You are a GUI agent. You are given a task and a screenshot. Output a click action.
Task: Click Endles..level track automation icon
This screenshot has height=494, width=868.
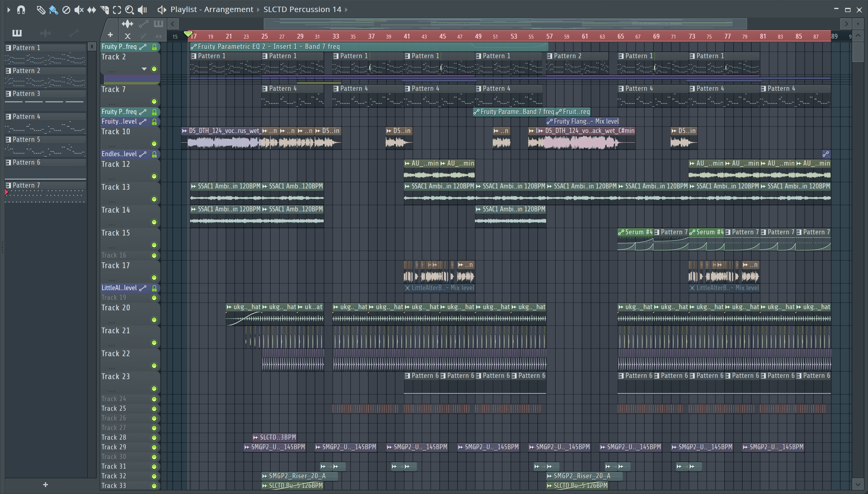(x=143, y=154)
